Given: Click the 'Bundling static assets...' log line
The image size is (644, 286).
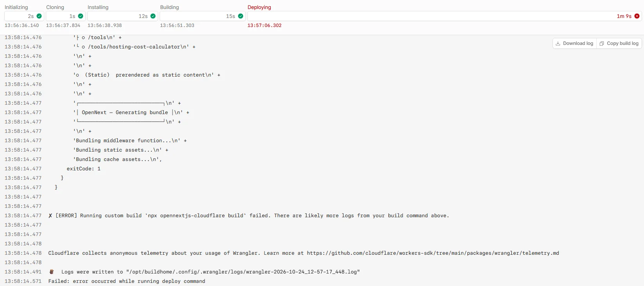Looking at the screenshot, I should coord(121,150).
